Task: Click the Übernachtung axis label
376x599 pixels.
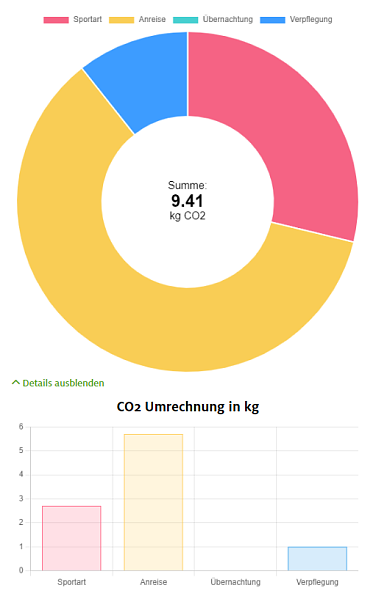Action: [x=235, y=582]
